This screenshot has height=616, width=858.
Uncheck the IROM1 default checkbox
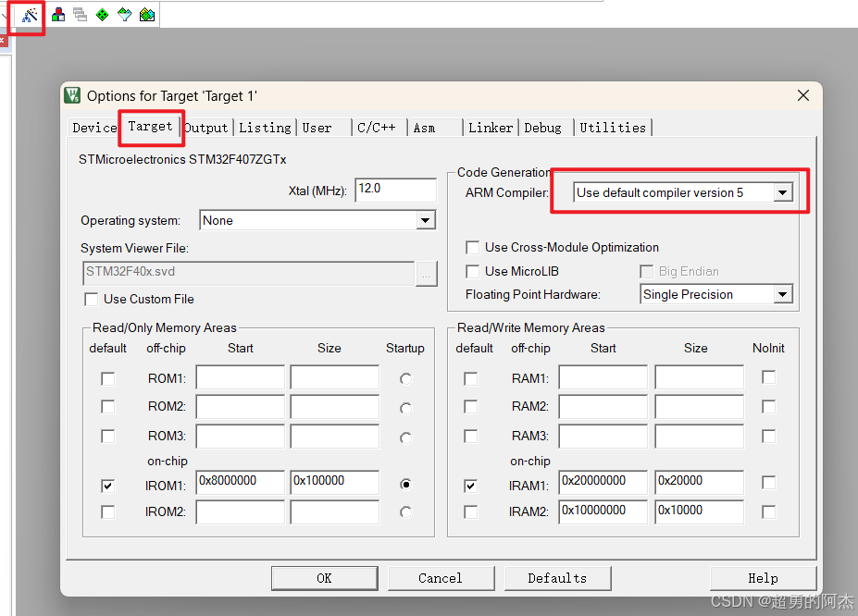click(108, 486)
